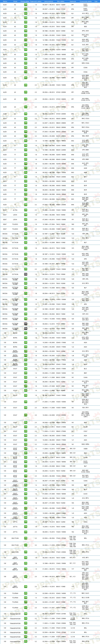Click power cell '169kW / 230KM'
Screen dimensions: 100x644
coord(61,423)
